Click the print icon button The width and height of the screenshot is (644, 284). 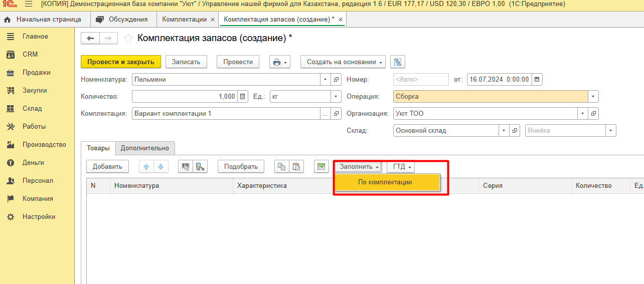(280, 62)
